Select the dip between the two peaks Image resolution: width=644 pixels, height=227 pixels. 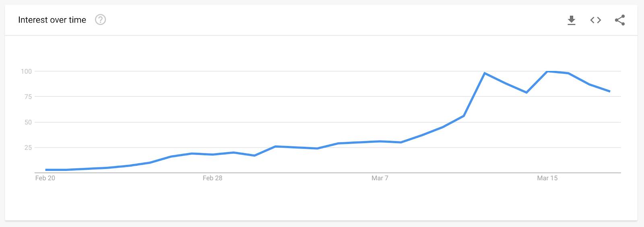click(526, 92)
